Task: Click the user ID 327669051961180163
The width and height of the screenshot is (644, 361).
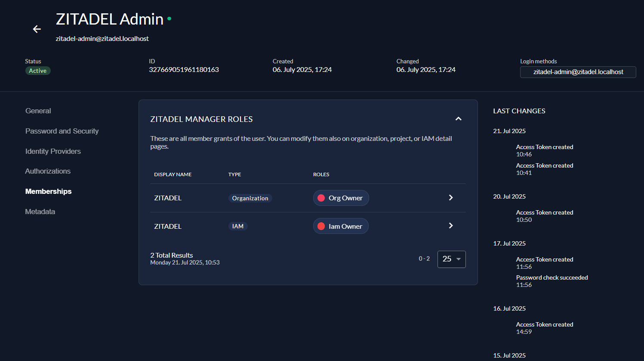Action: (184, 70)
